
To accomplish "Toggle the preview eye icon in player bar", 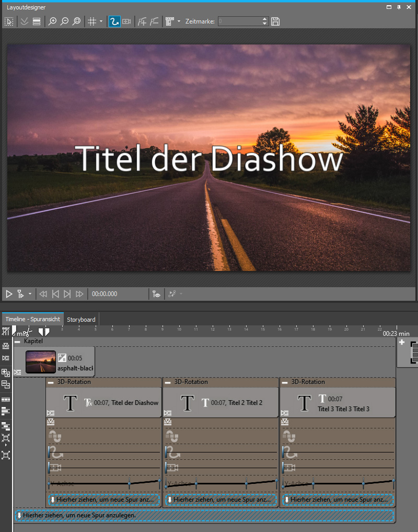I will coord(156,294).
